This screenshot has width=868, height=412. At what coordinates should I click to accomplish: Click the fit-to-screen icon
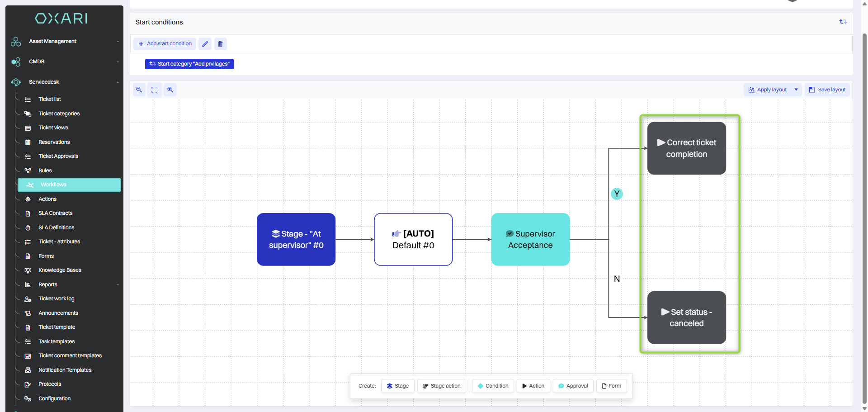155,90
